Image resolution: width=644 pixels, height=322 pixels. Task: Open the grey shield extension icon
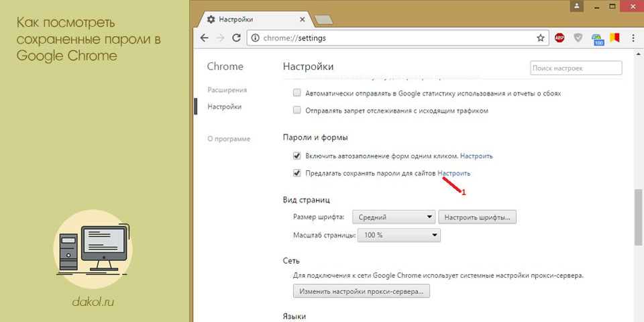[578, 38]
